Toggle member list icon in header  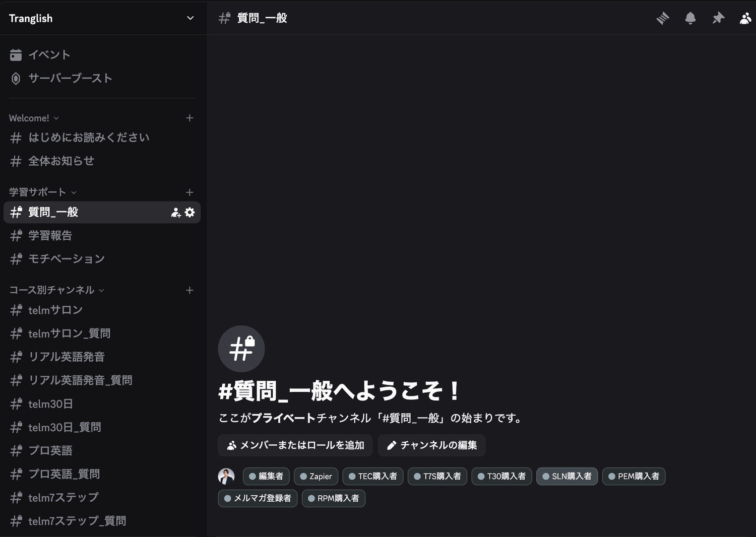(x=745, y=19)
